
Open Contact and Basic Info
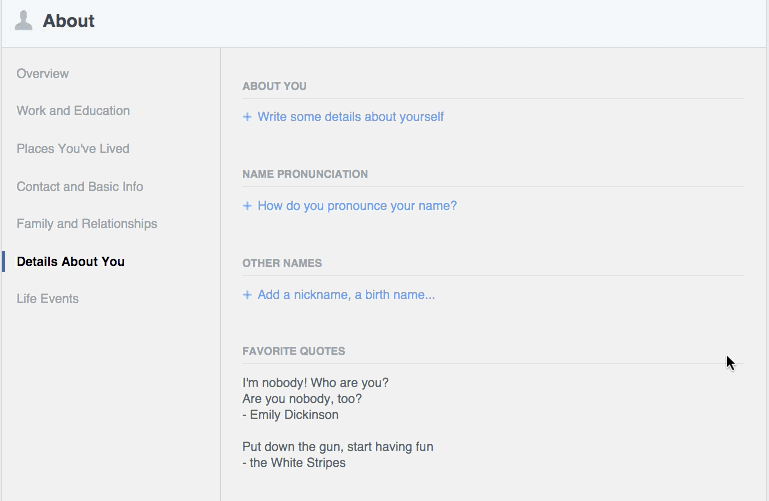pos(80,187)
